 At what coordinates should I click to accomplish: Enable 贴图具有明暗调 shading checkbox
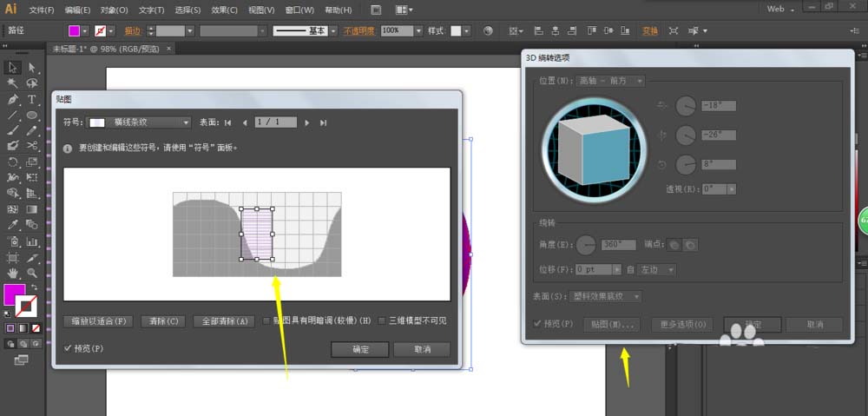click(x=266, y=320)
